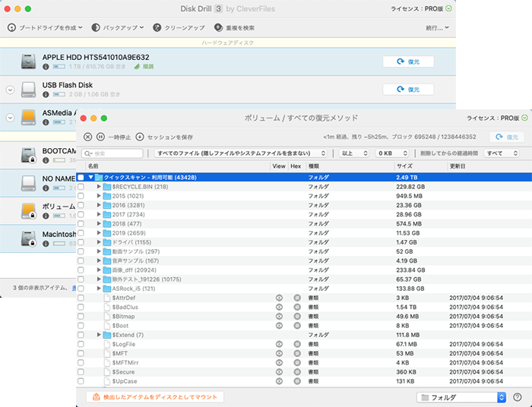Select the APPLE HDD drive icon
The height and width of the screenshot is (407, 532).
28,62
